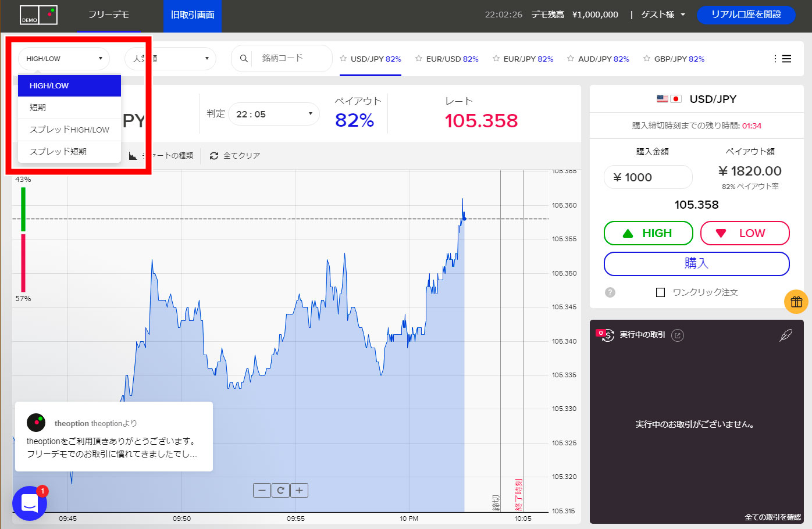
Task: Select the EUR/USD 82% tab
Action: pos(452,59)
